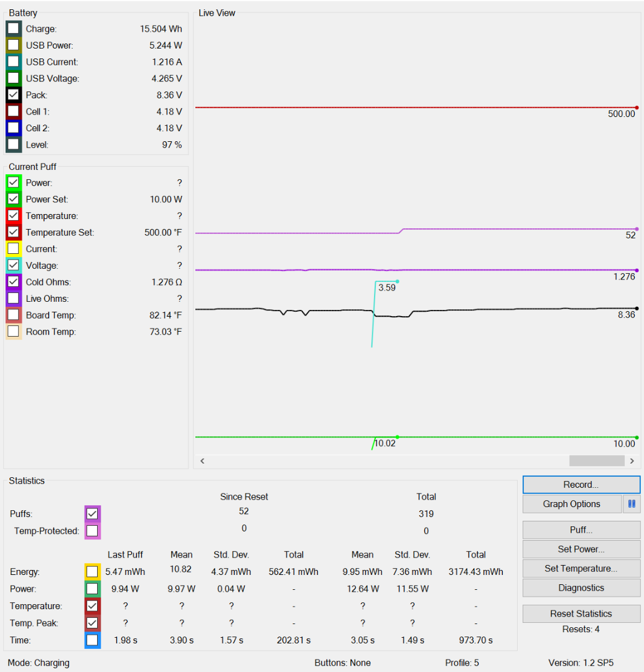Enable the Temp-Protected checkbox
Image resolution: width=644 pixels, height=672 pixels.
(x=92, y=531)
